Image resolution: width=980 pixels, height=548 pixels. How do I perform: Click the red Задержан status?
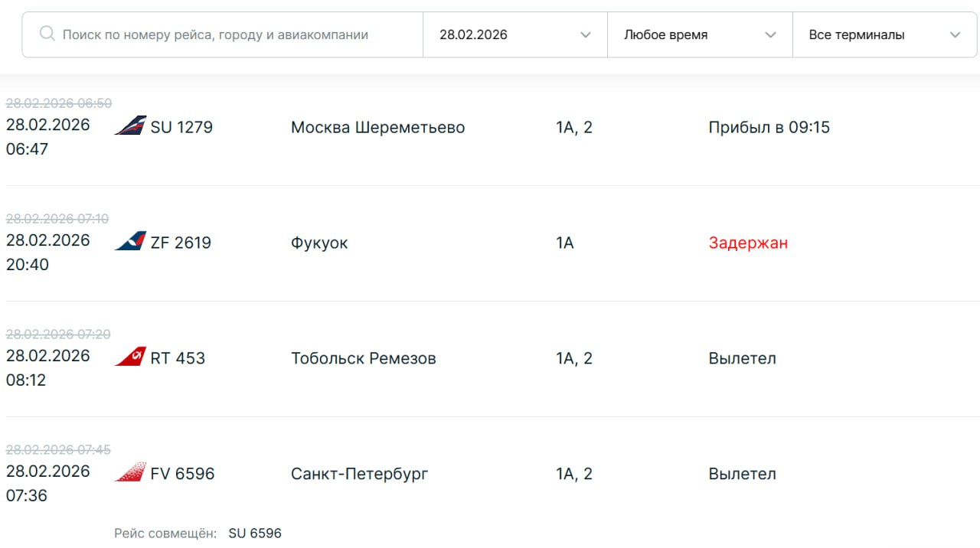(748, 243)
